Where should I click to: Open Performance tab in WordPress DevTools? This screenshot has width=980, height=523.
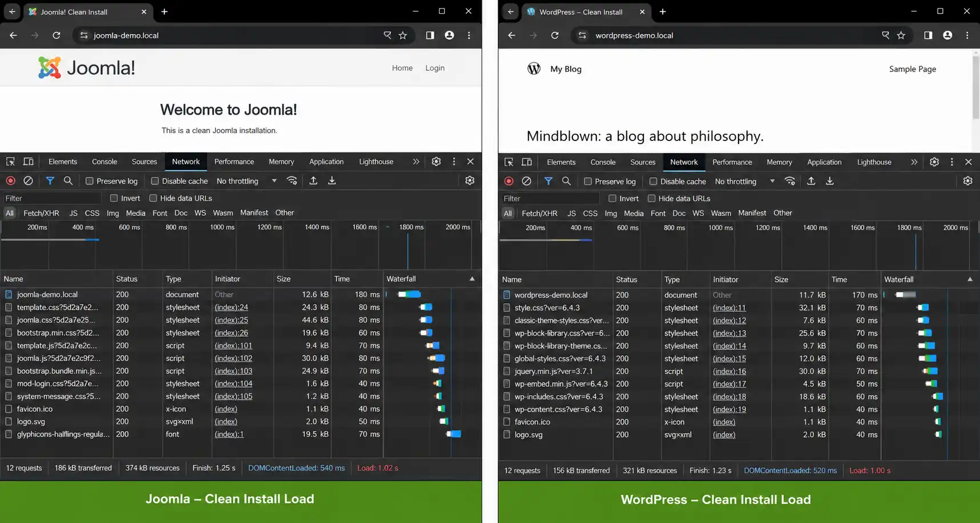coord(732,162)
